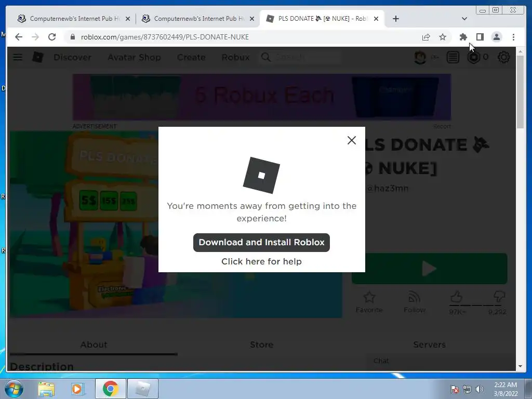Click scrollbar down arrow

(520, 366)
